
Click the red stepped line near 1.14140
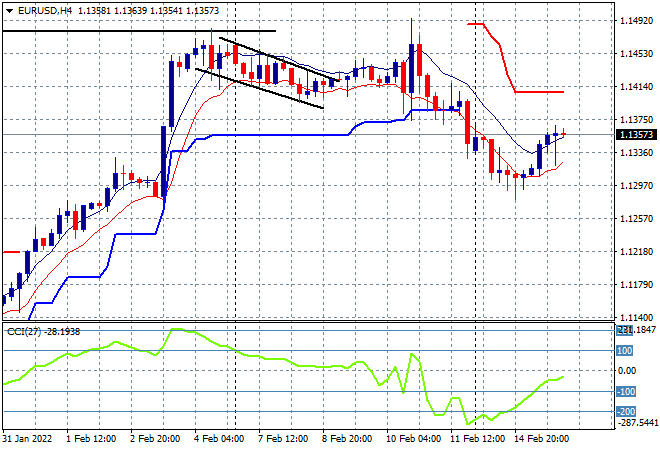coord(539,92)
